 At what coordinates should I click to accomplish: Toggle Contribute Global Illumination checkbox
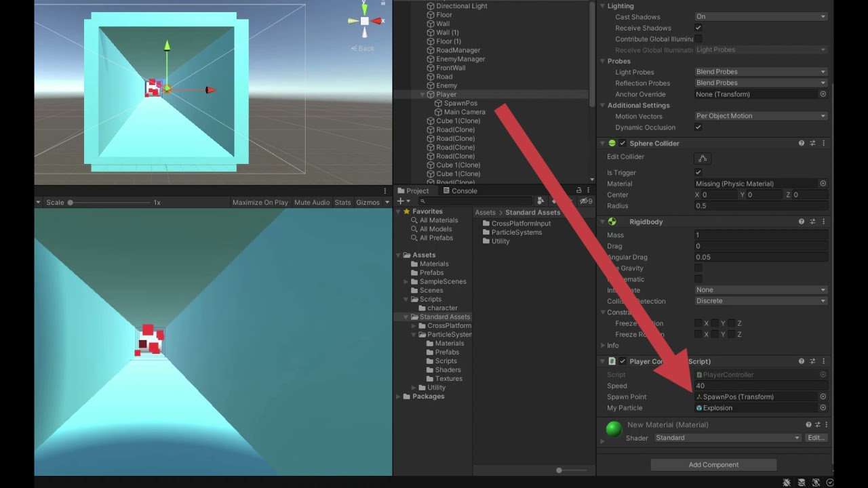coord(698,39)
